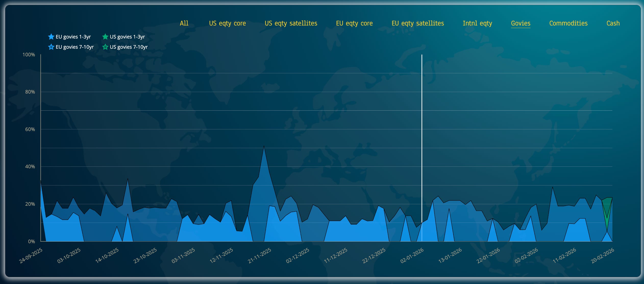The width and height of the screenshot is (644, 284).
Task: Open EU eqty satellites tab
Action: [x=418, y=23]
